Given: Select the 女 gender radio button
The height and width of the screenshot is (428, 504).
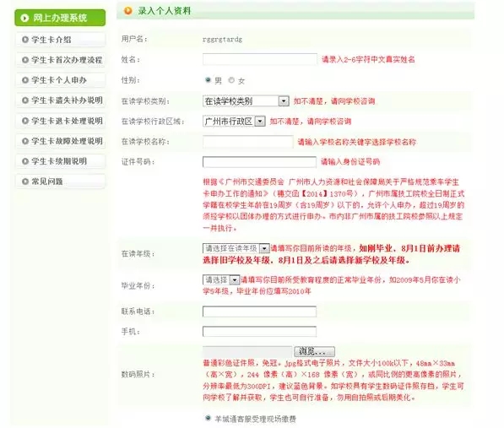Looking at the screenshot, I should pyautogui.click(x=231, y=80).
